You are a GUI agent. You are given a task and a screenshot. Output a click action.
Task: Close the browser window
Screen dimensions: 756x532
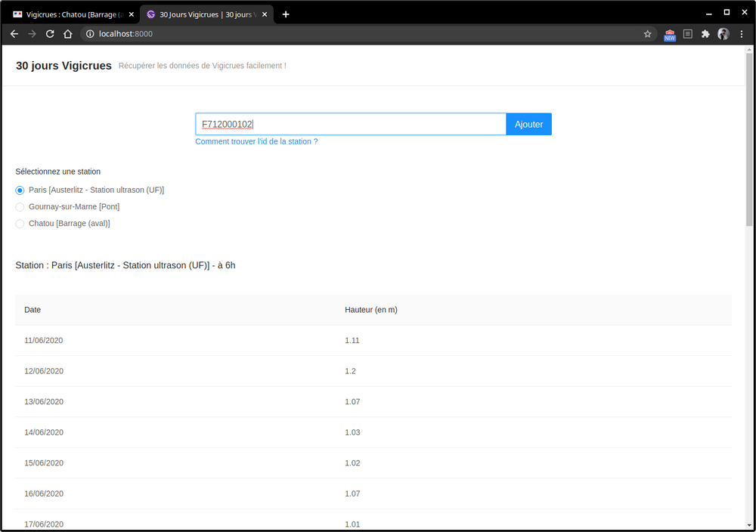pyautogui.click(x=745, y=13)
